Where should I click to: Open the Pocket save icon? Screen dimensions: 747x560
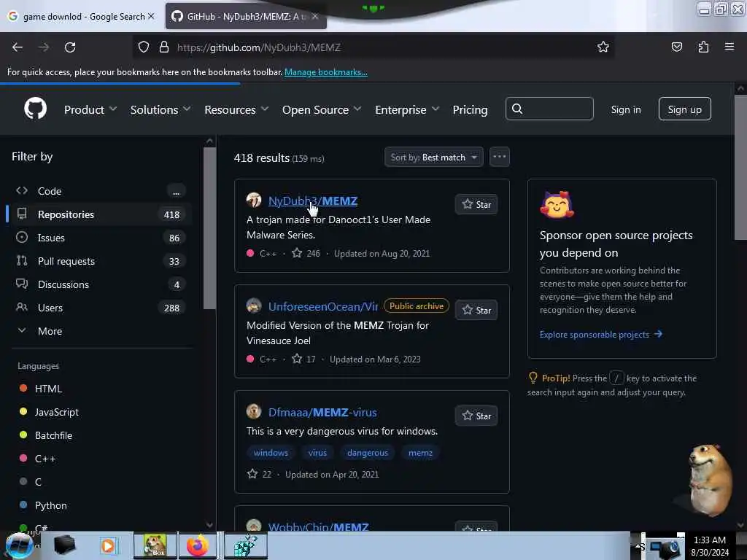click(676, 47)
